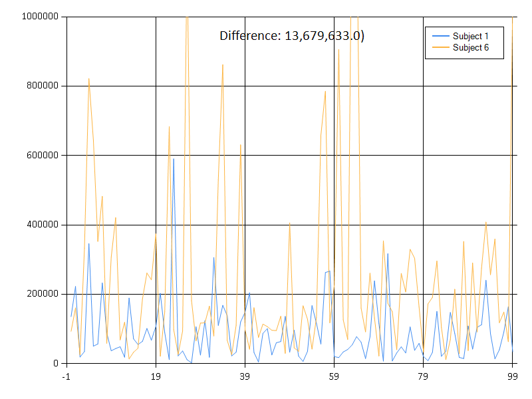532x399 pixels.
Task: Select the blue spike near x=23
Action: pos(172,160)
